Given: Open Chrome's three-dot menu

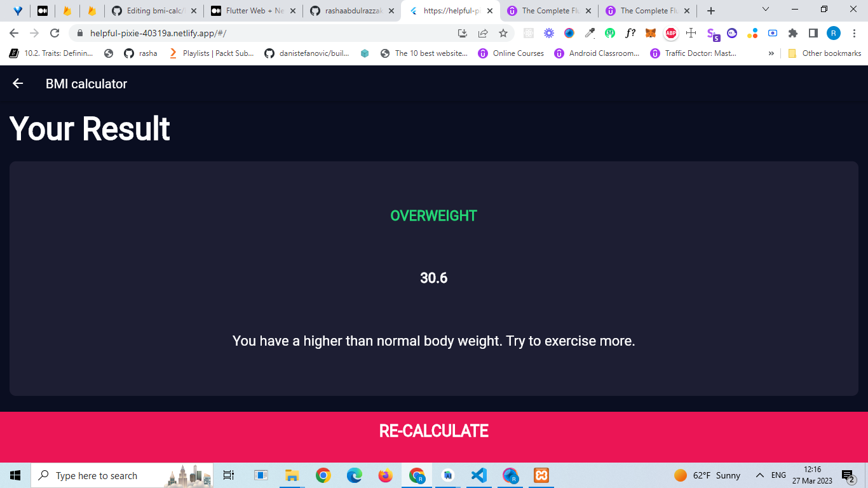Looking at the screenshot, I should pyautogui.click(x=853, y=33).
